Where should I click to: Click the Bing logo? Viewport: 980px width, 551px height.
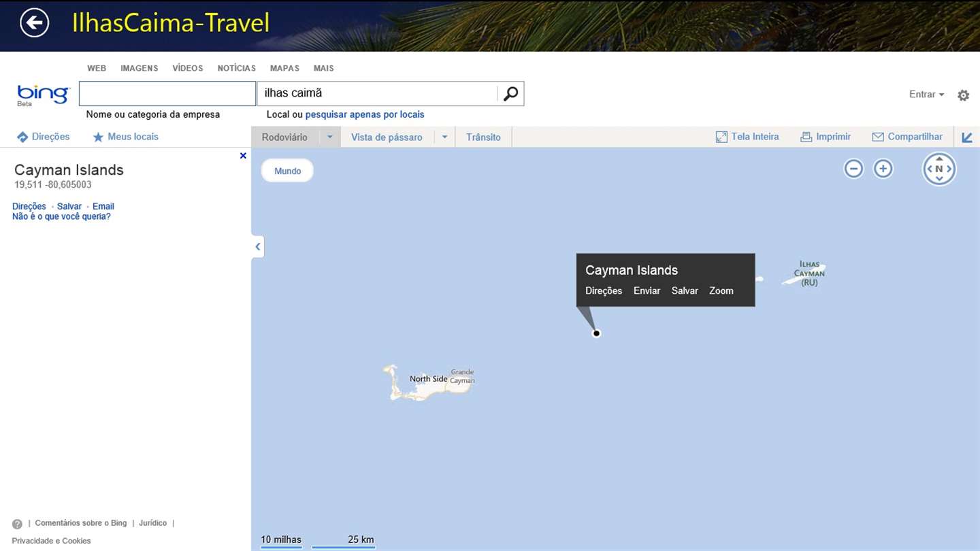pyautogui.click(x=43, y=95)
